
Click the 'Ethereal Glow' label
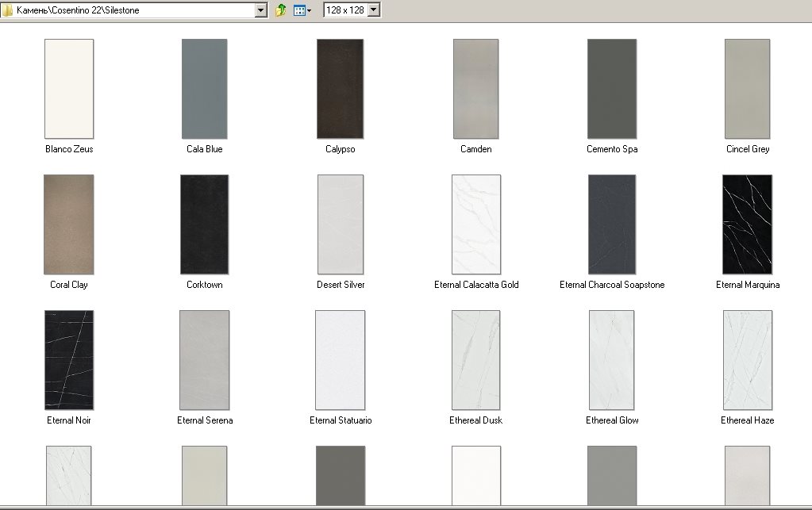pyautogui.click(x=612, y=420)
